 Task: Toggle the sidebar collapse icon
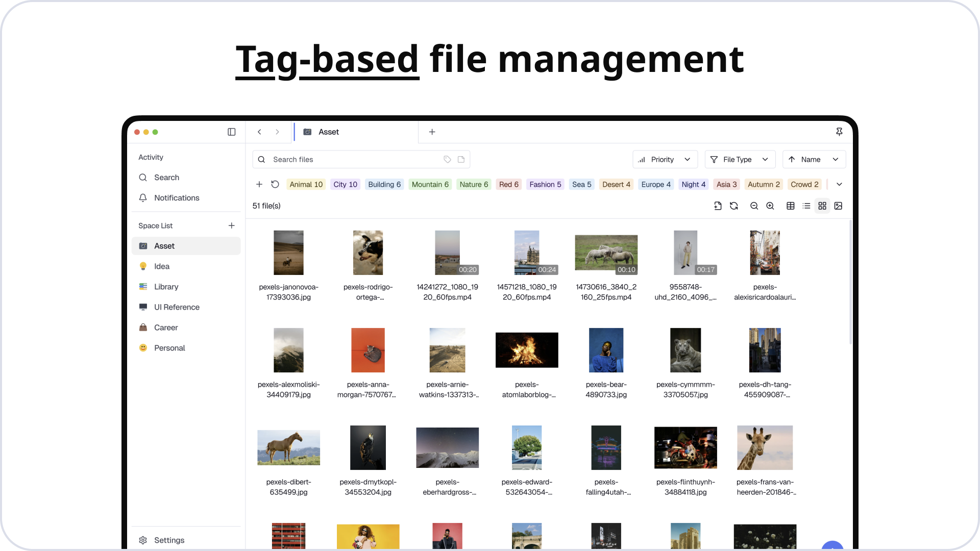(232, 132)
